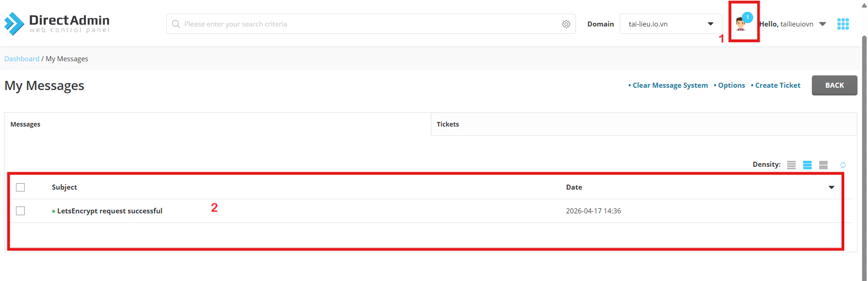Click the Clear Message System link
Screen dimensions: 868x281
[669, 85]
